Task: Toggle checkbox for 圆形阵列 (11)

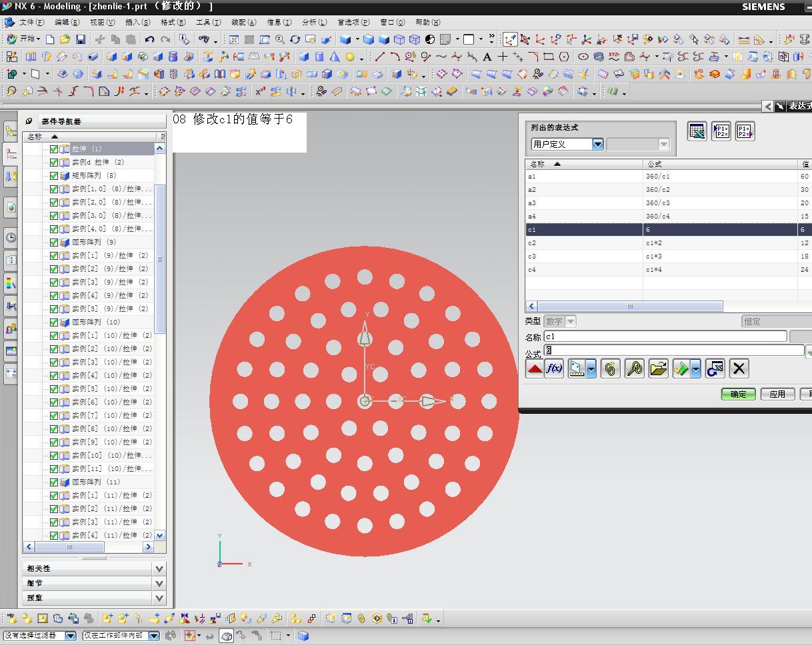Action: (54, 482)
